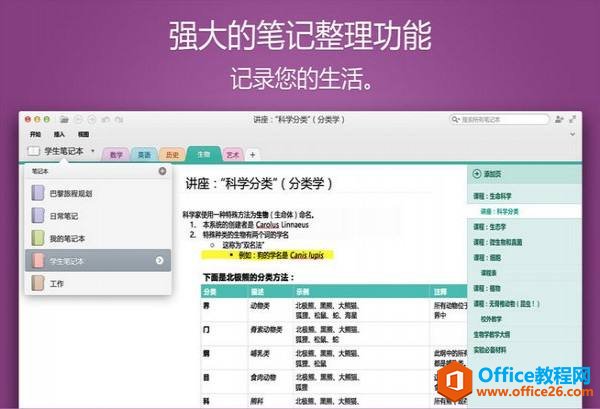Switch to the 艺术 section tab
This screenshot has height=409, width=600.
point(232,155)
